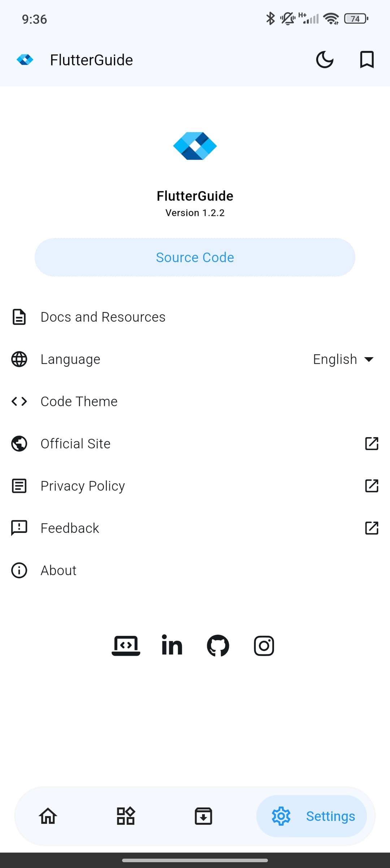Switch to the downloads archive tab
The width and height of the screenshot is (390, 868).
tap(203, 816)
